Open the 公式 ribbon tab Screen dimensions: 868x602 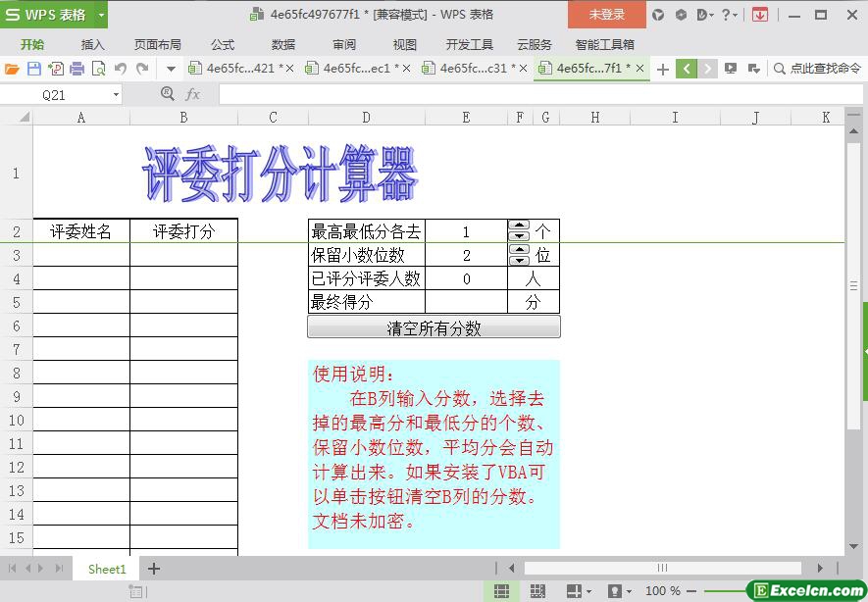223,44
